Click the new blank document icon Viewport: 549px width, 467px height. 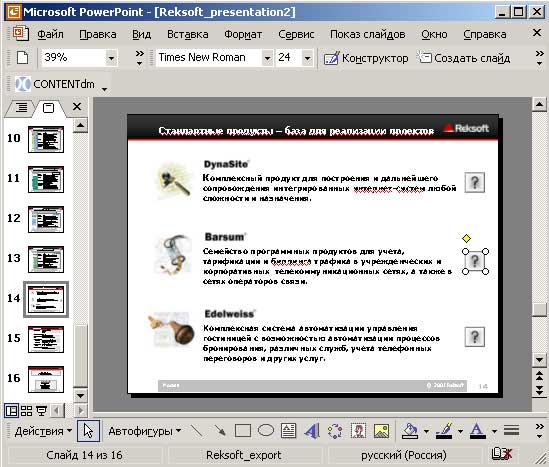point(22,57)
